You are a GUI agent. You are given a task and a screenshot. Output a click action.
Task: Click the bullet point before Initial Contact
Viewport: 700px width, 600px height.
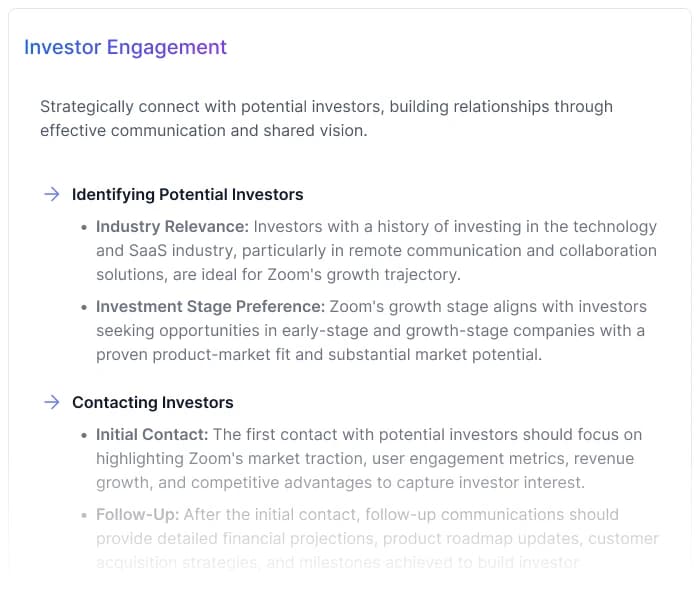(x=84, y=435)
